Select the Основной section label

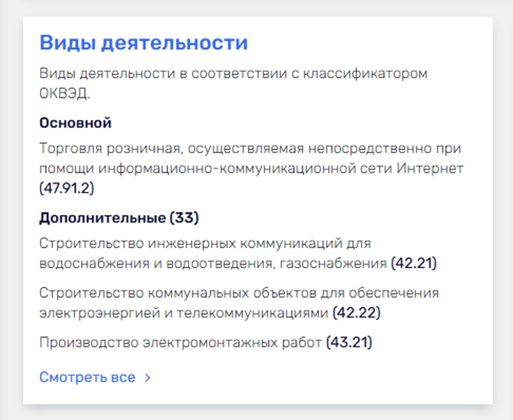[75, 123]
